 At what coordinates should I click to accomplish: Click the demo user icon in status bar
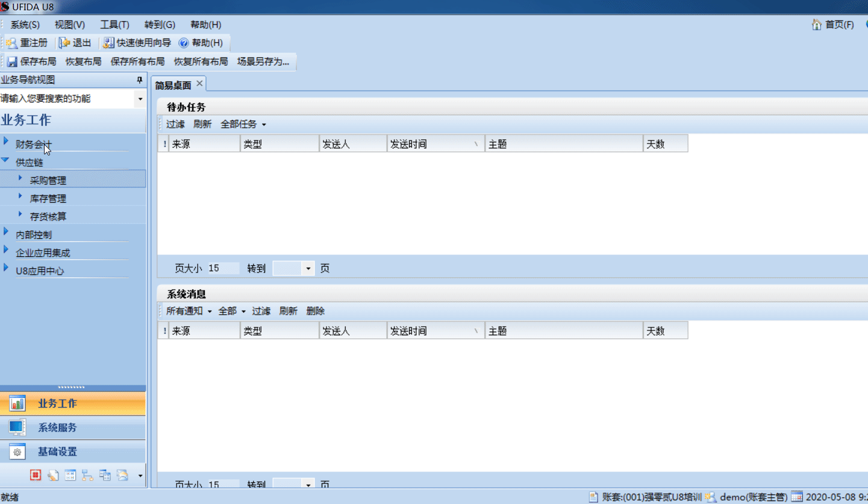pos(711,497)
